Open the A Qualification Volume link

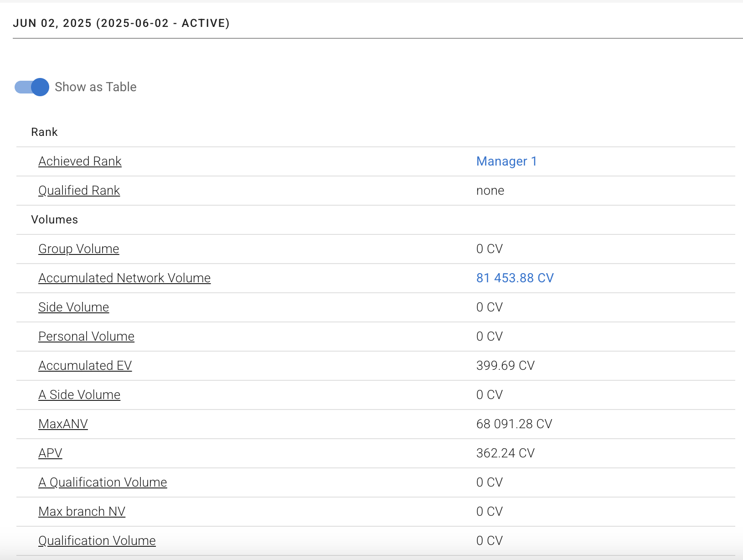pos(103,482)
